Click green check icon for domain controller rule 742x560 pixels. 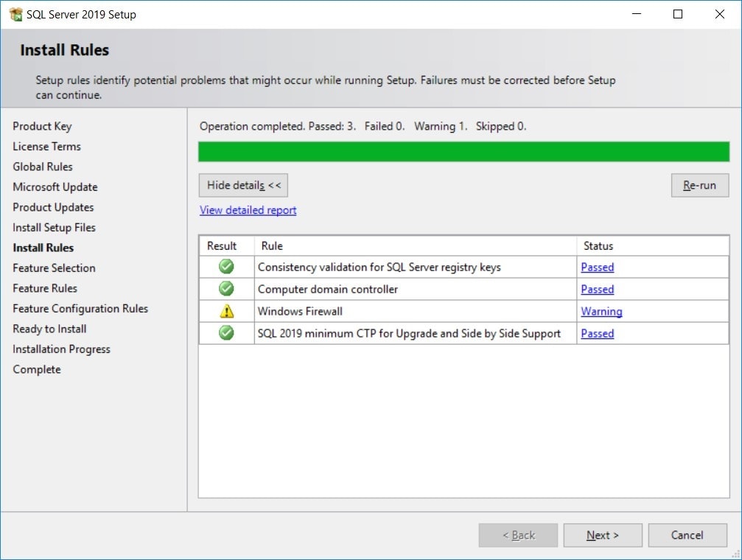pyautogui.click(x=226, y=289)
